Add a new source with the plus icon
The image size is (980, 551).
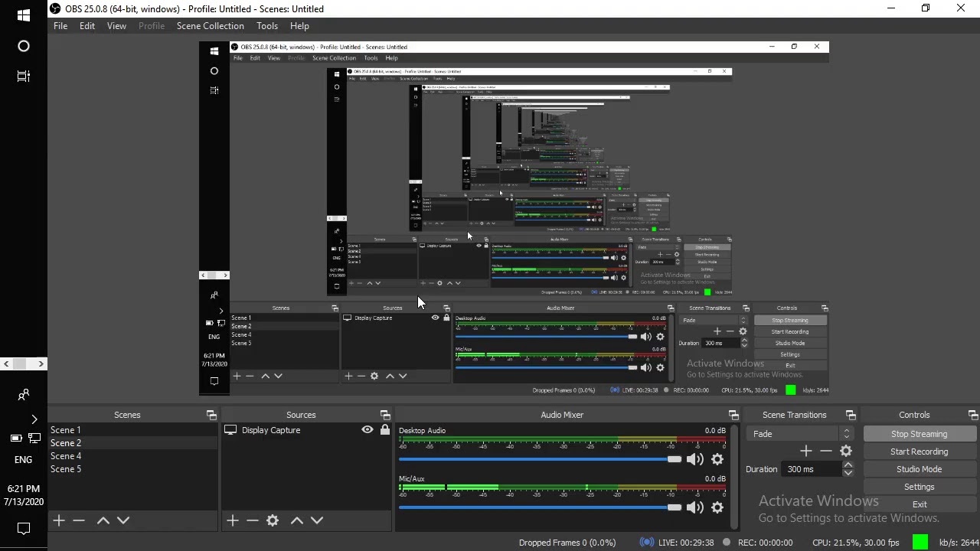pyautogui.click(x=233, y=520)
